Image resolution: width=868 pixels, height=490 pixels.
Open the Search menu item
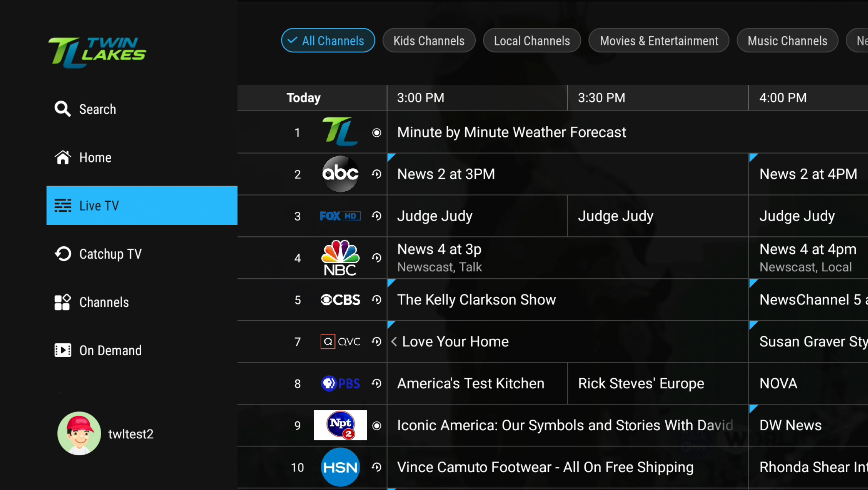point(142,109)
